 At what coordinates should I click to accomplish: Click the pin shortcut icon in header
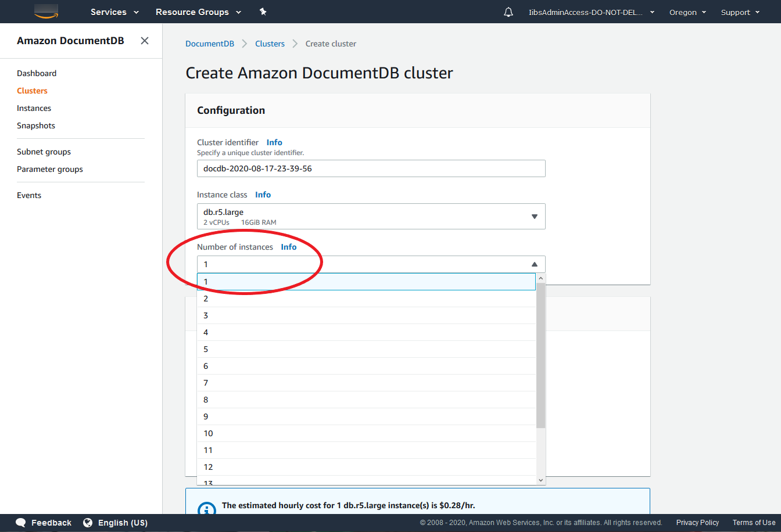pyautogui.click(x=263, y=12)
